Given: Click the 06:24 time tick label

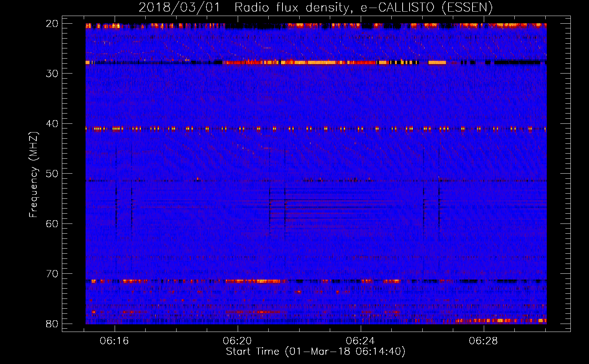Looking at the screenshot, I should pos(361,341).
